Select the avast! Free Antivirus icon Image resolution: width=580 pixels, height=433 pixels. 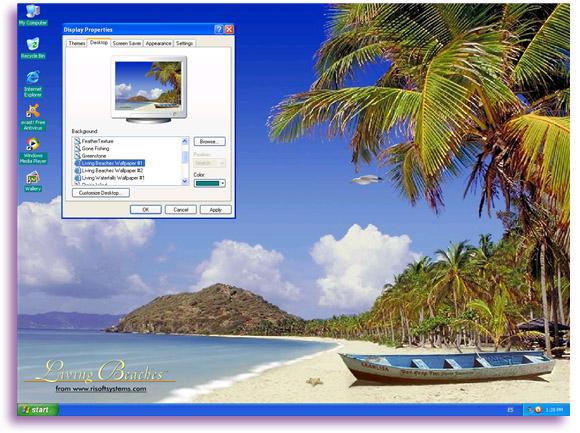coord(33,117)
